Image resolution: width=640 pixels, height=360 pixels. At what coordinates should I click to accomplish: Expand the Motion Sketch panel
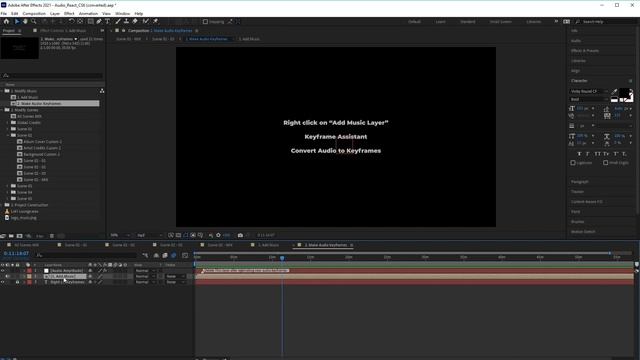(583, 232)
